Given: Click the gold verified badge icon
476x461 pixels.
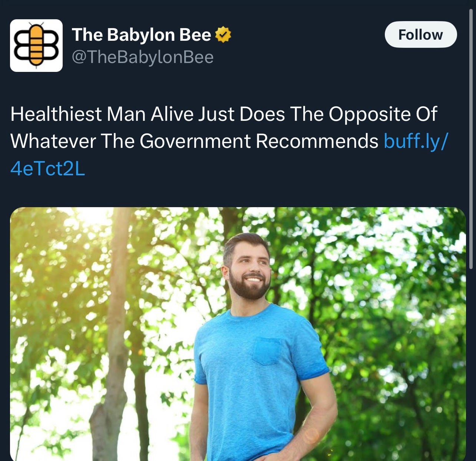Looking at the screenshot, I should [223, 34].
